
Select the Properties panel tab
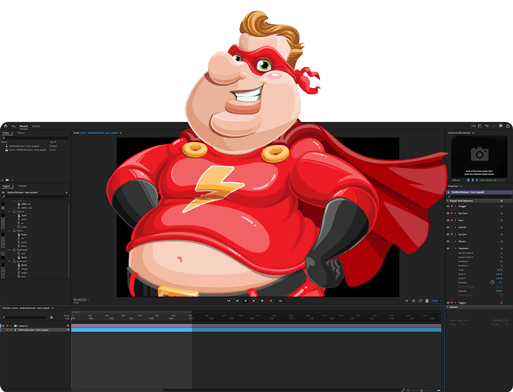tap(453, 186)
